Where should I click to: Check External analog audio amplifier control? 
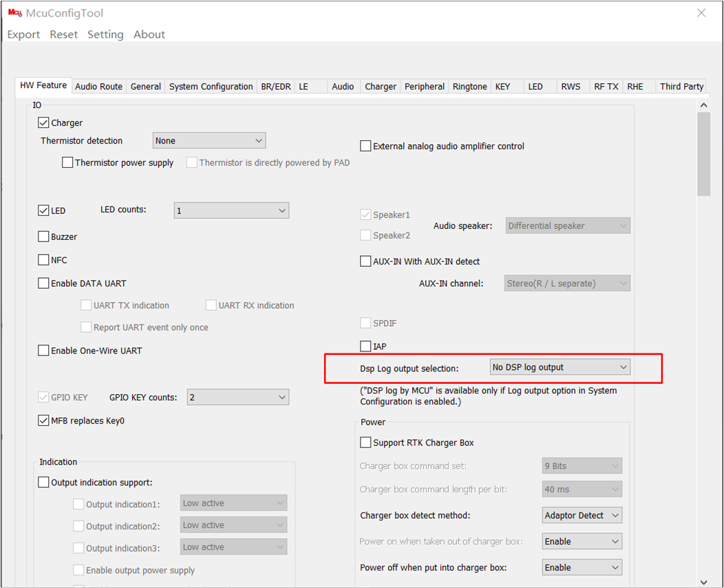pos(365,145)
